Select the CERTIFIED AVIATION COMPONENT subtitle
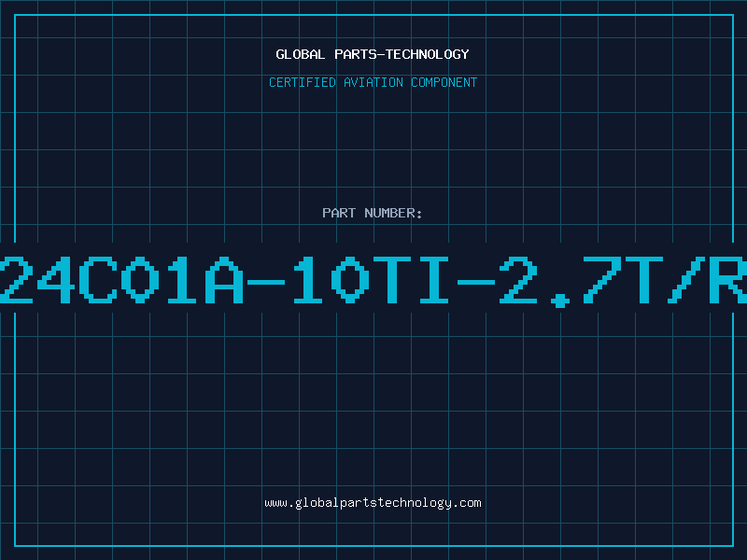The height and width of the screenshot is (560, 747). pos(373,82)
